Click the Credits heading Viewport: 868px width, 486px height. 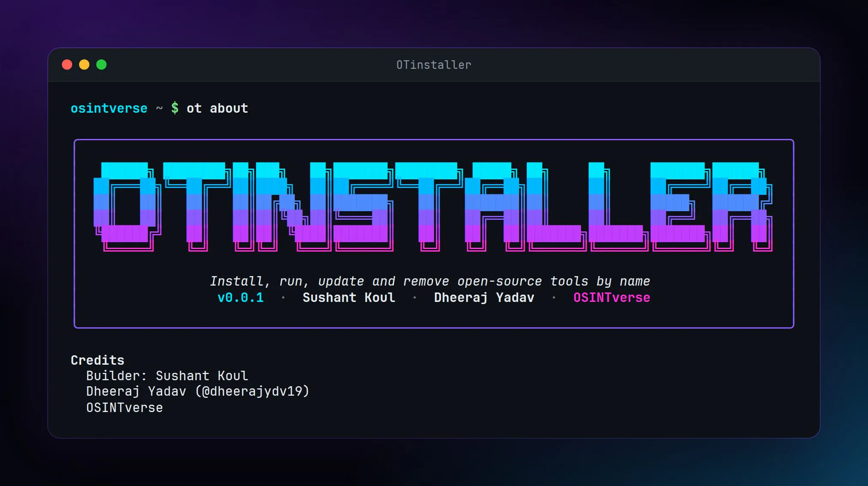click(98, 360)
